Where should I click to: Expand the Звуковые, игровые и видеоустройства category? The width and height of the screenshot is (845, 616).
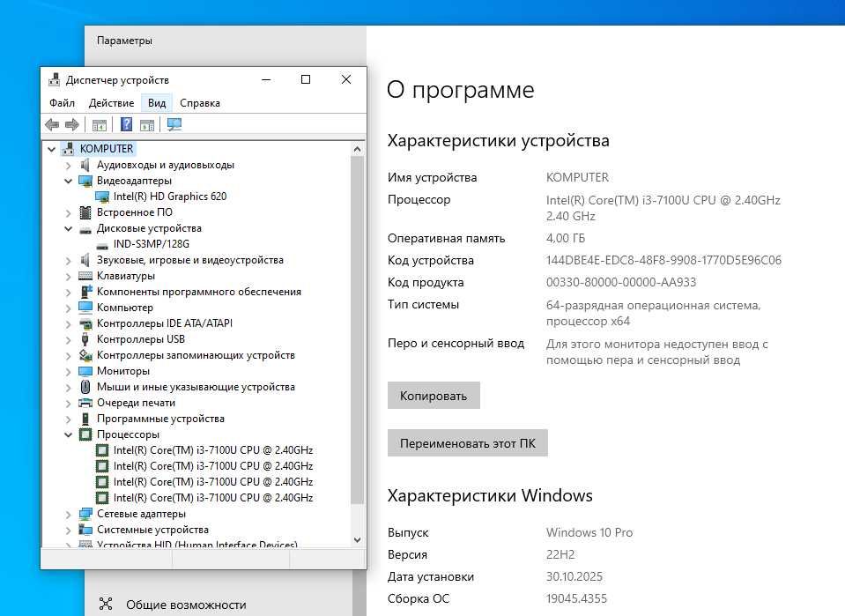(x=69, y=261)
